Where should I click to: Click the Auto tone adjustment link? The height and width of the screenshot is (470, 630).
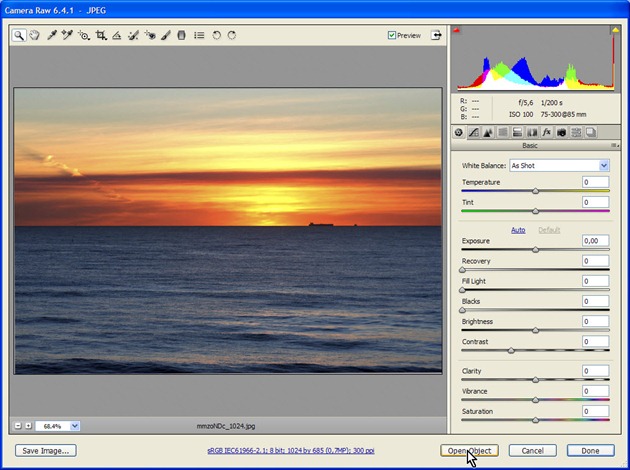pyautogui.click(x=518, y=230)
